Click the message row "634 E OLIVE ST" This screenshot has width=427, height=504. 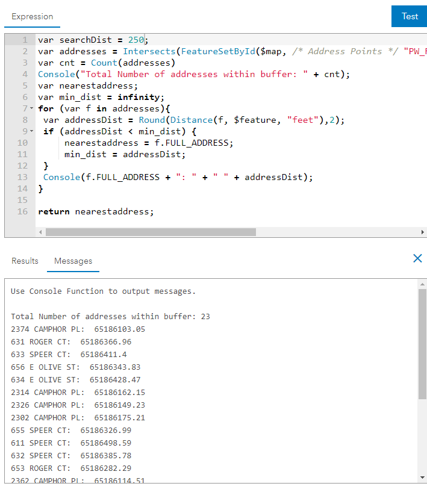(75, 379)
